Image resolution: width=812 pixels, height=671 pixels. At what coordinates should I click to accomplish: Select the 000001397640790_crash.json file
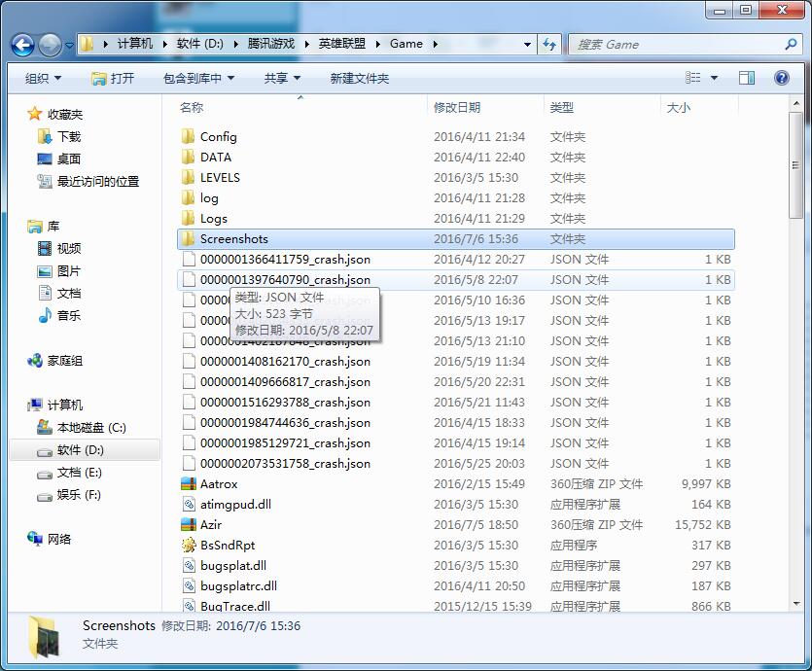[456, 280]
